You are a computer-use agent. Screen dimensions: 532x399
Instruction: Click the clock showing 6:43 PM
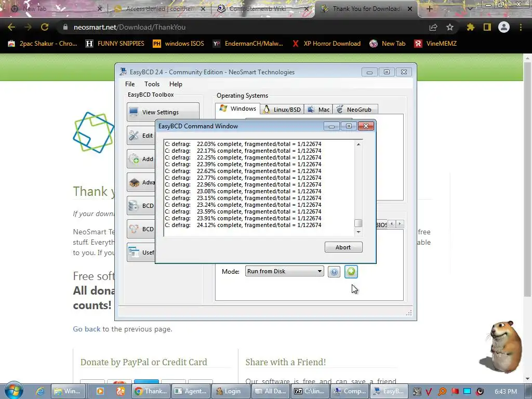tap(506, 391)
